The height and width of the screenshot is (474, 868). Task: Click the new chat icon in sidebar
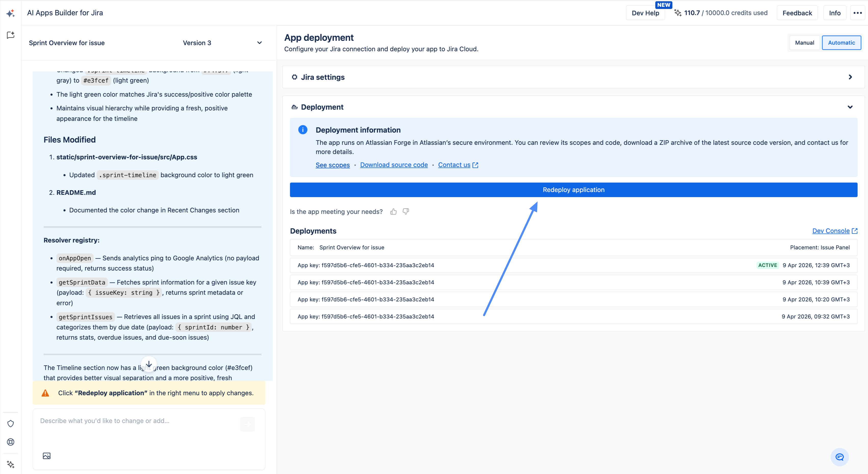[x=10, y=35]
